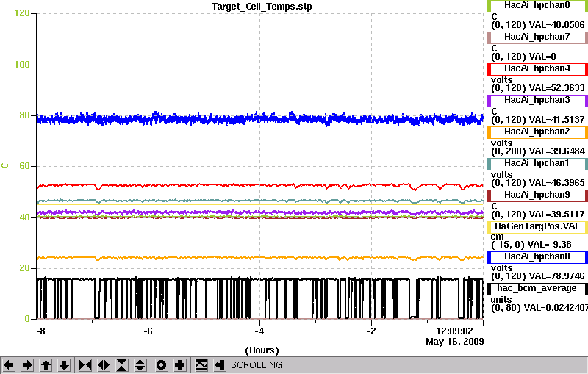Click the VAL=41.5137 reading
The image size is (588, 374).
pyautogui.click(x=556, y=120)
